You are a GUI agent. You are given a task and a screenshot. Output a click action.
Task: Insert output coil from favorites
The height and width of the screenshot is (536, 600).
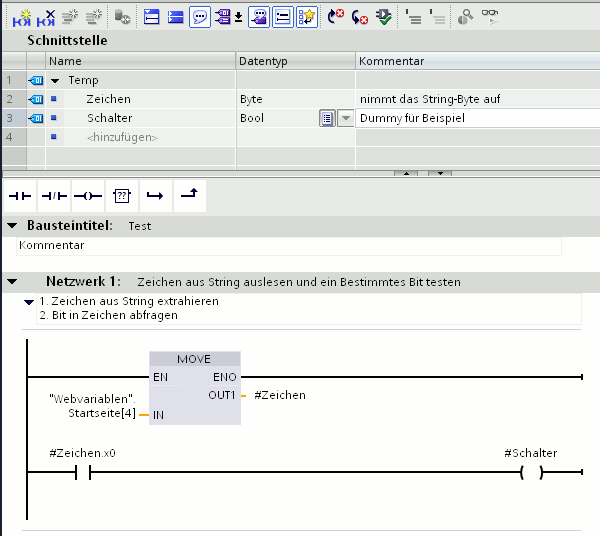click(88, 196)
